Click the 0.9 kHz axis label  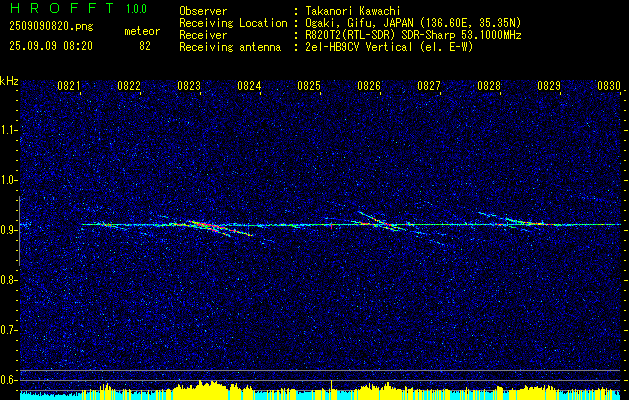[9, 230]
